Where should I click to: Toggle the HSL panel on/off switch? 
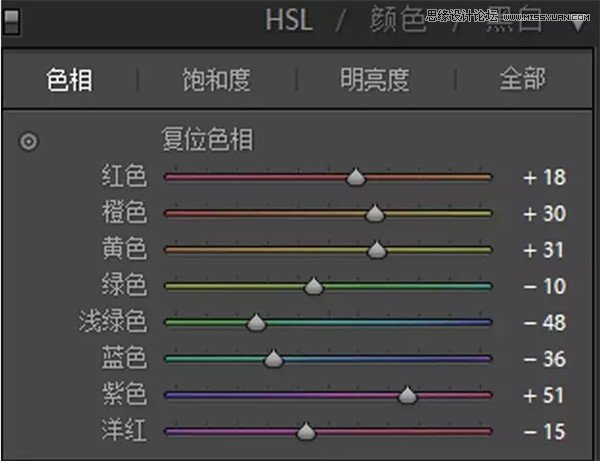[x=11, y=21]
